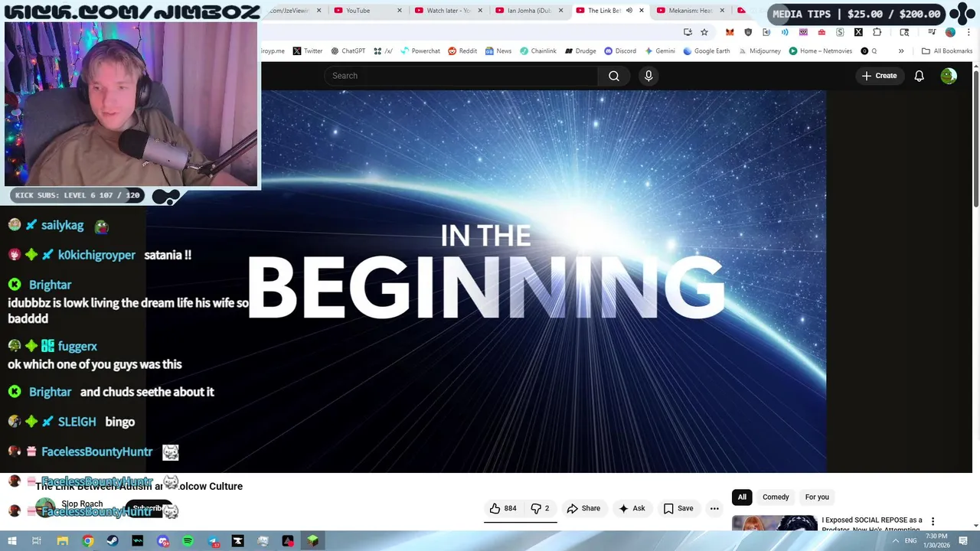This screenshot has width=980, height=551.
Task: Select the For you filter chip
Action: (x=817, y=497)
